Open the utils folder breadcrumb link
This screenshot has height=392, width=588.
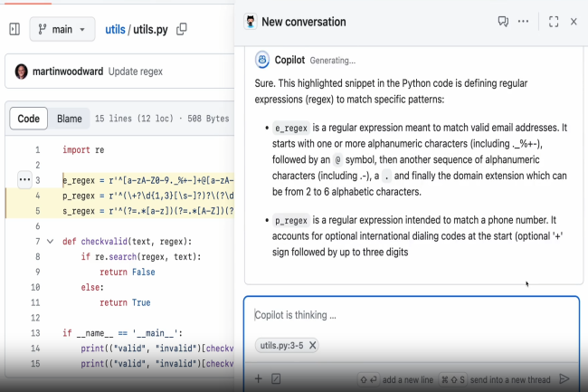click(115, 29)
